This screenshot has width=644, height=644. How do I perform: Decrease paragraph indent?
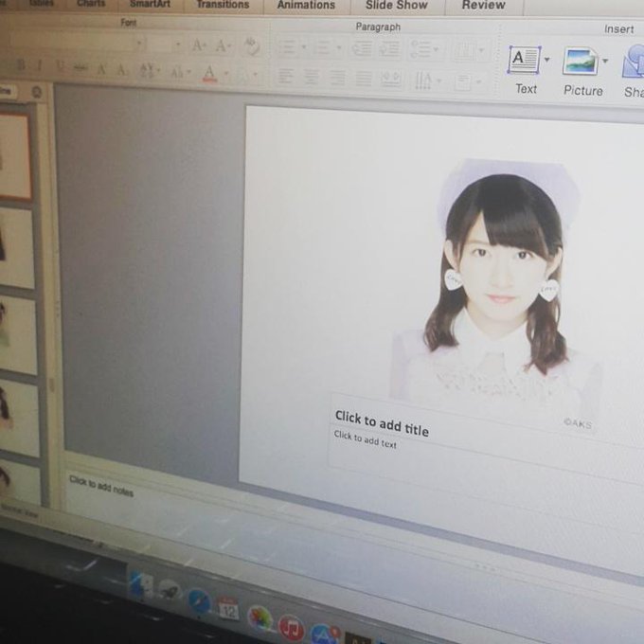pyautogui.click(x=362, y=48)
